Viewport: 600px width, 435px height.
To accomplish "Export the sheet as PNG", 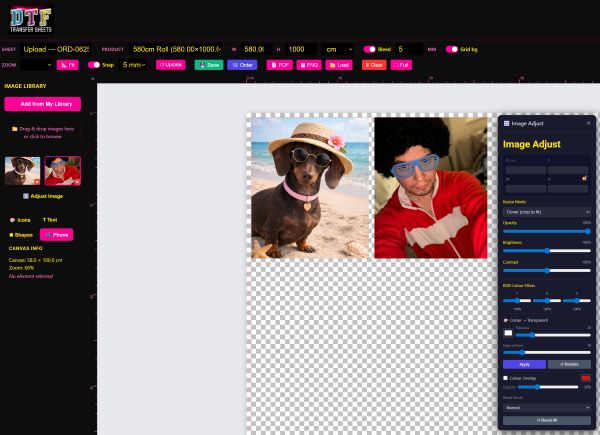I will pos(309,64).
